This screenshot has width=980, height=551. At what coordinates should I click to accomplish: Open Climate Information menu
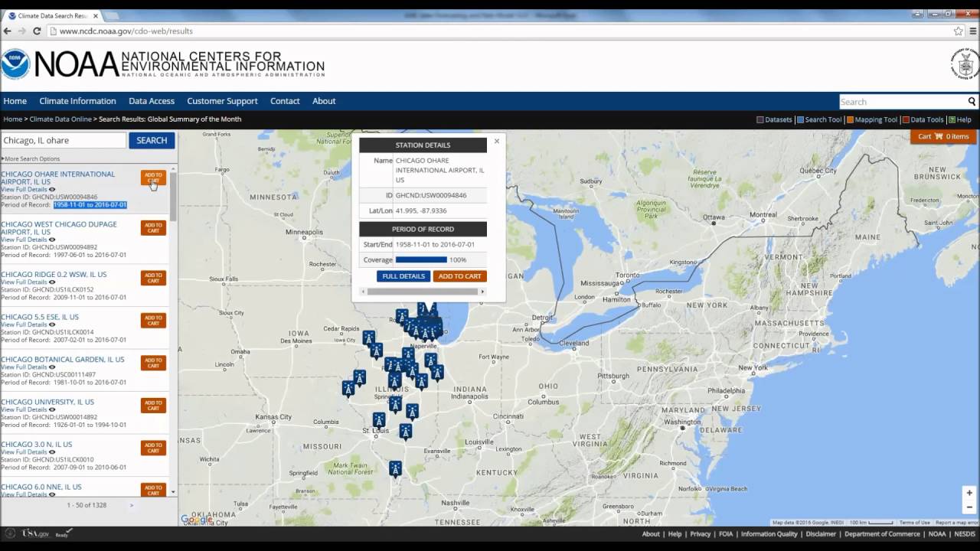tap(77, 101)
